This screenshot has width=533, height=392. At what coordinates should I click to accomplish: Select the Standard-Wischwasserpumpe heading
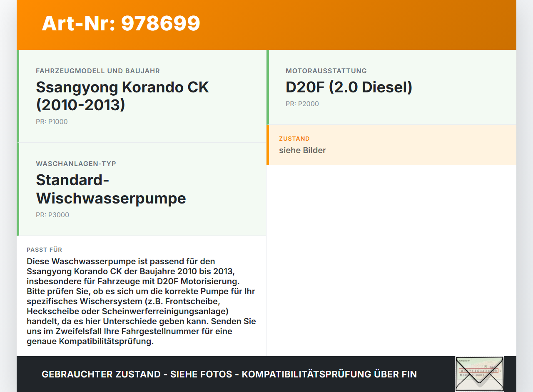(111, 189)
